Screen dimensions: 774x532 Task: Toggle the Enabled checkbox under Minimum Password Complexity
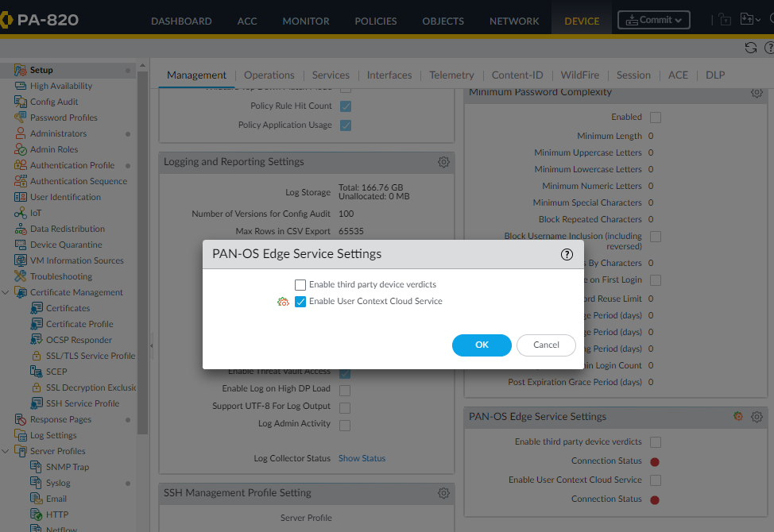(655, 117)
